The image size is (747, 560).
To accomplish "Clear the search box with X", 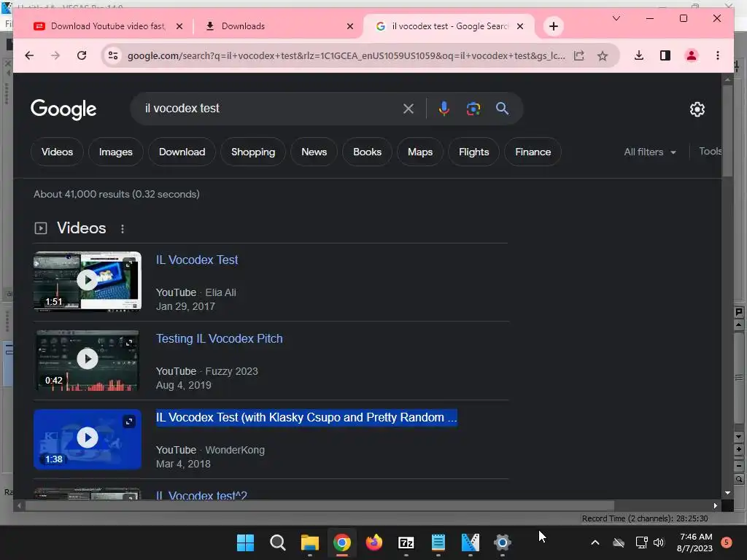I will tap(409, 109).
